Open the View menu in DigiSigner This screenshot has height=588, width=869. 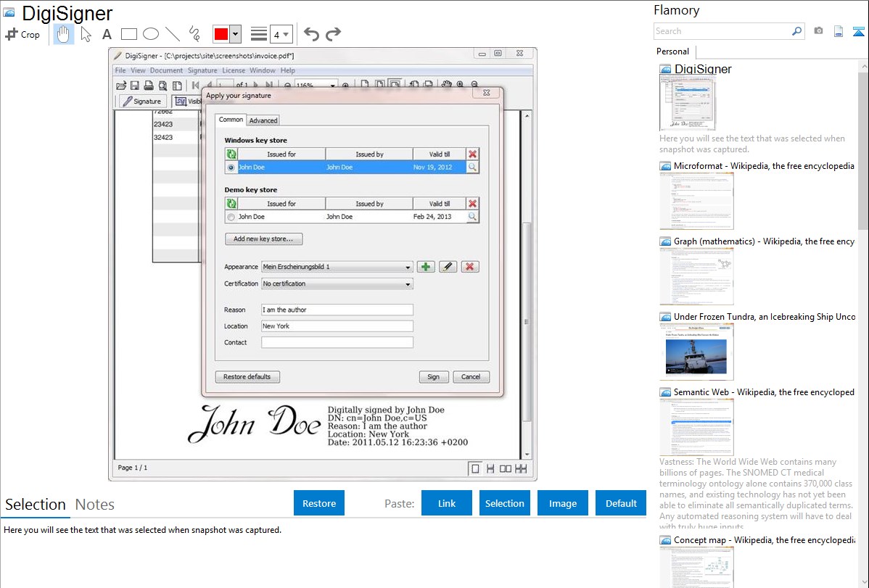138,70
